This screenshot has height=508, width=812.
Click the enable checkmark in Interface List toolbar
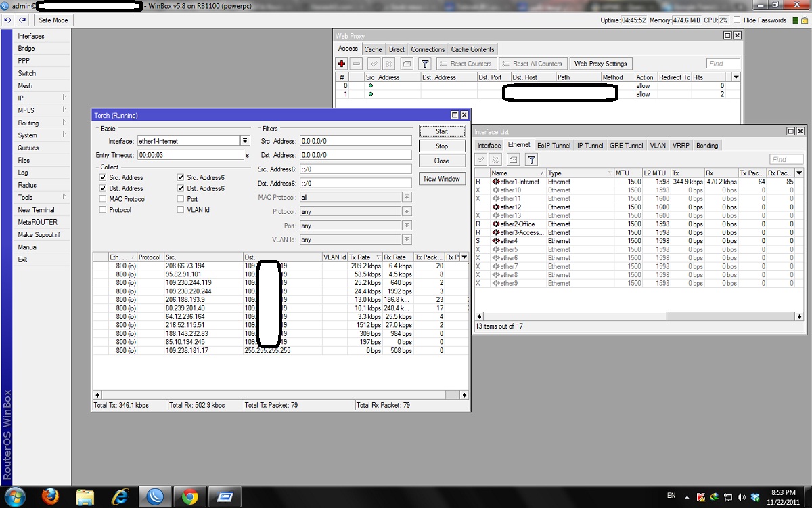click(x=481, y=160)
